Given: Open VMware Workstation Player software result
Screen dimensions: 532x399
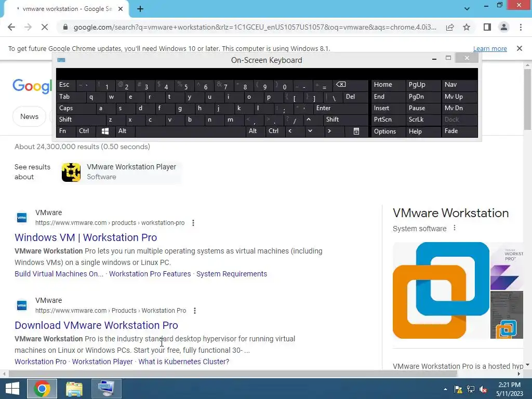Looking at the screenshot, I should 121,172.
